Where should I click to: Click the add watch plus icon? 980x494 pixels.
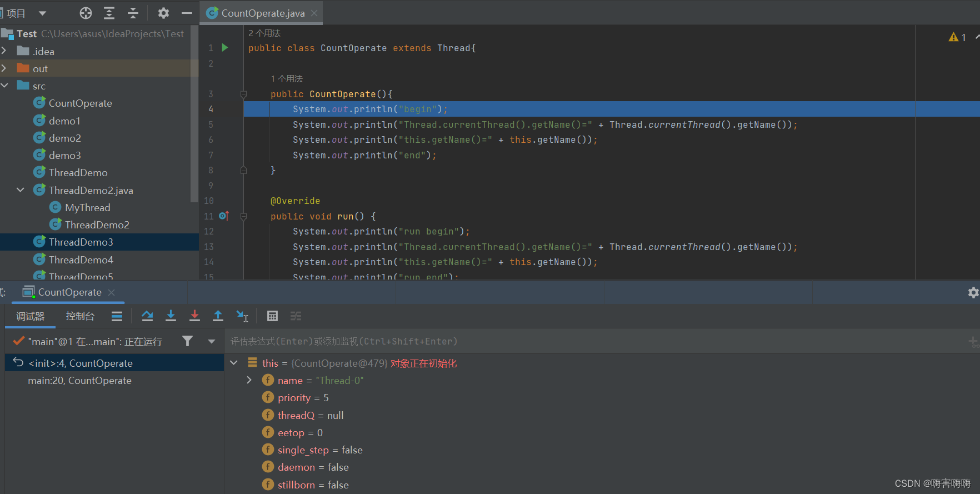(x=973, y=342)
